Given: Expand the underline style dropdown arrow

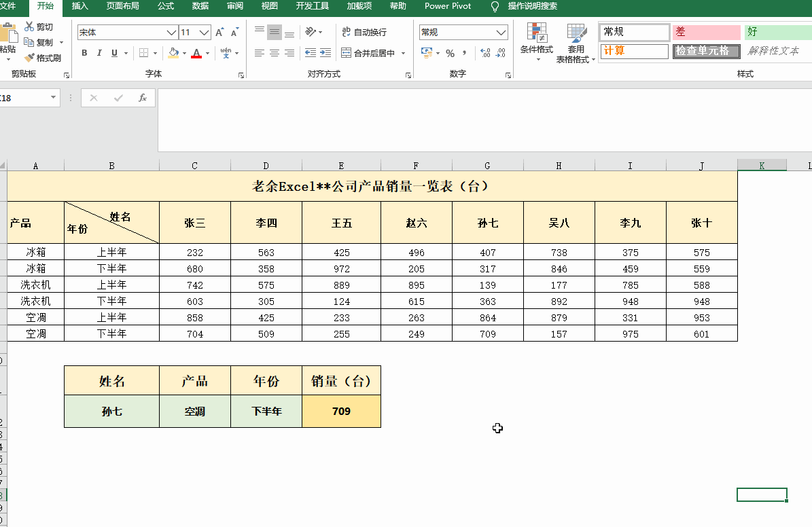Looking at the screenshot, I should 126,53.
